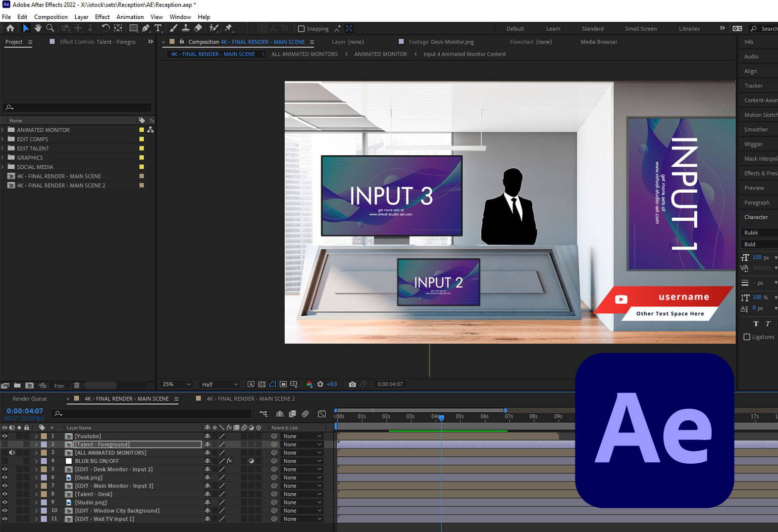The height and width of the screenshot is (532, 778).
Task: Click the timeline playhead marker
Action: [441, 418]
